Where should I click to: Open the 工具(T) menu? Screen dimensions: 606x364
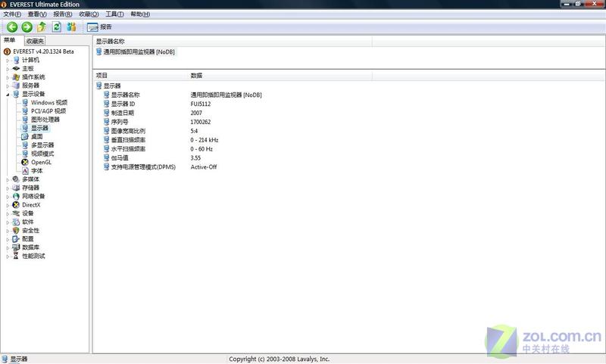pos(114,14)
